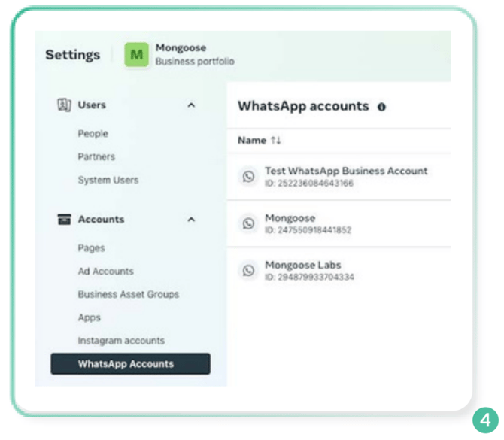504x440 pixels.
Task: Click the Accounts section icon
Action: coord(64,220)
